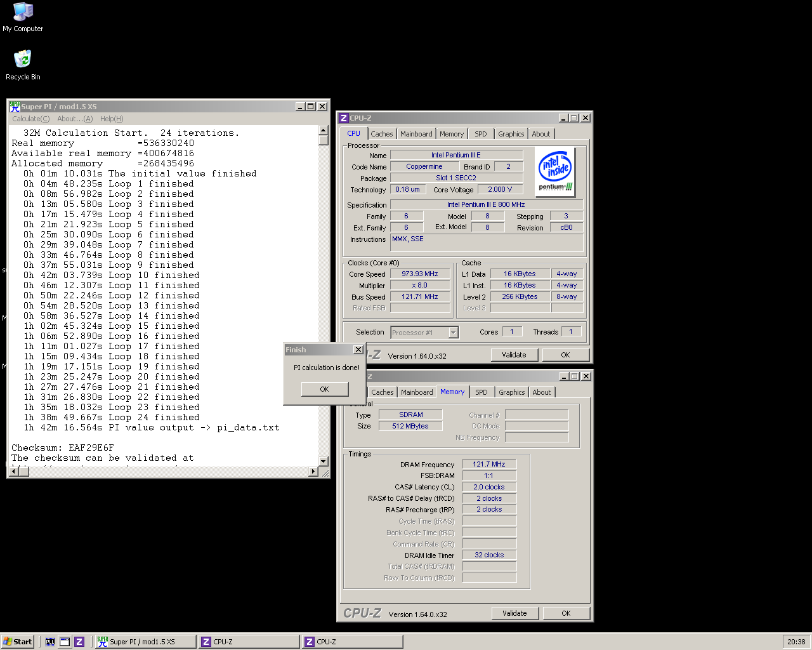Click the Level 2 256 KBytes cache field
812x650 pixels.
tap(520, 296)
